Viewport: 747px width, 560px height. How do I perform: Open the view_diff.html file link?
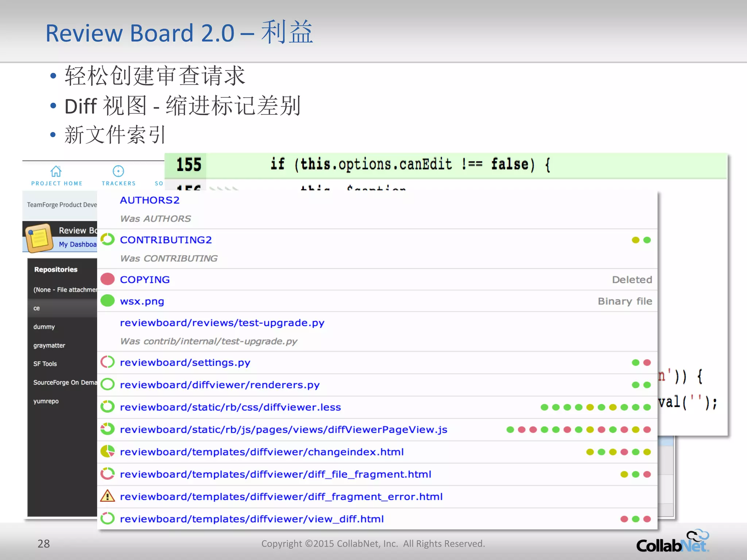click(252, 519)
